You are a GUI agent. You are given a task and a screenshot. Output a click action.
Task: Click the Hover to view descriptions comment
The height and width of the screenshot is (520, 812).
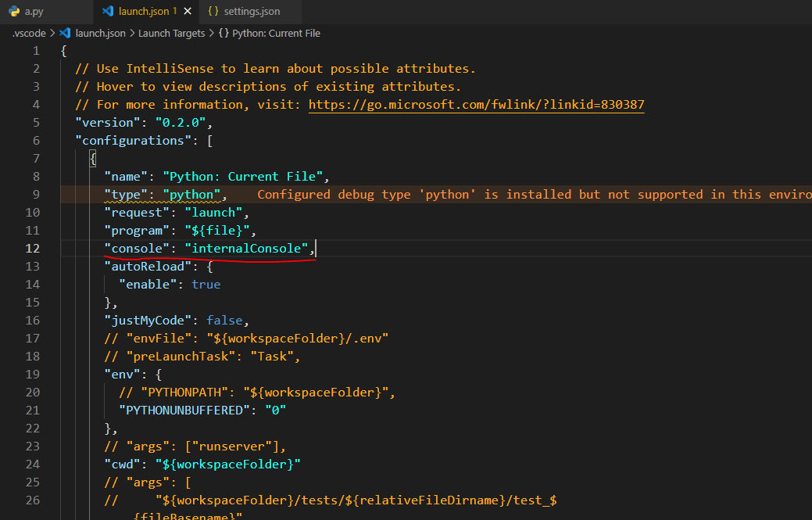pos(268,87)
